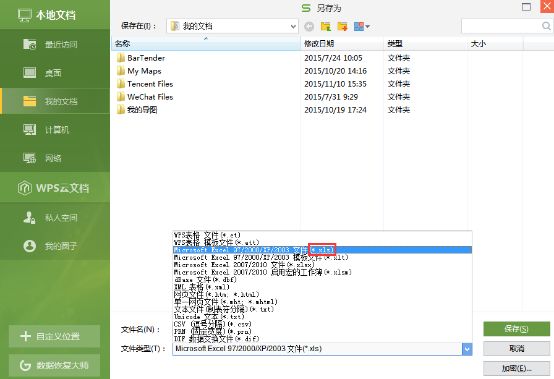The width and height of the screenshot is (554, 379).
Task: Select the My Maps folder
Action: 144,71
